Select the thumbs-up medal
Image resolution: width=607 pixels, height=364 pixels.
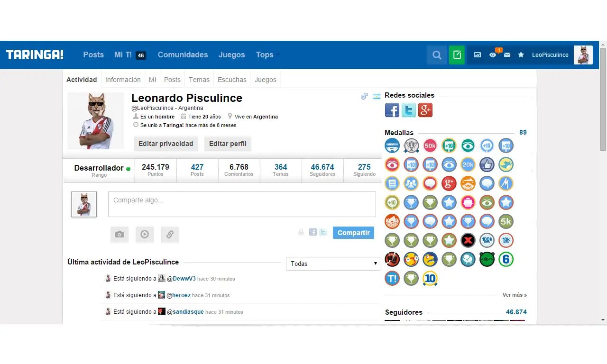(x=487, y=164)
